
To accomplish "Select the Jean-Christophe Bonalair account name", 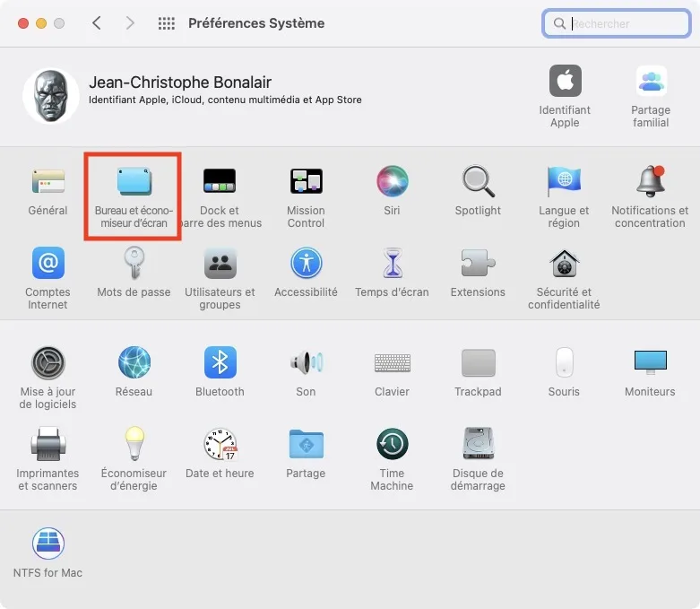I will [180, 83].
